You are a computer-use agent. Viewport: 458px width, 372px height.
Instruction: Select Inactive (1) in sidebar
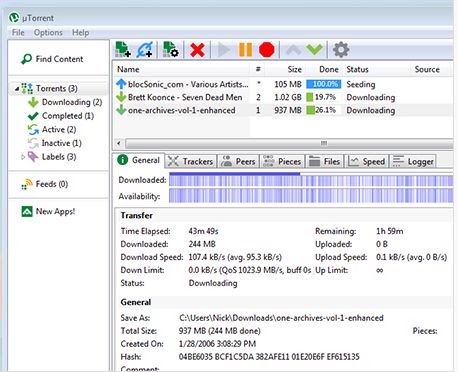click(62, 143)
